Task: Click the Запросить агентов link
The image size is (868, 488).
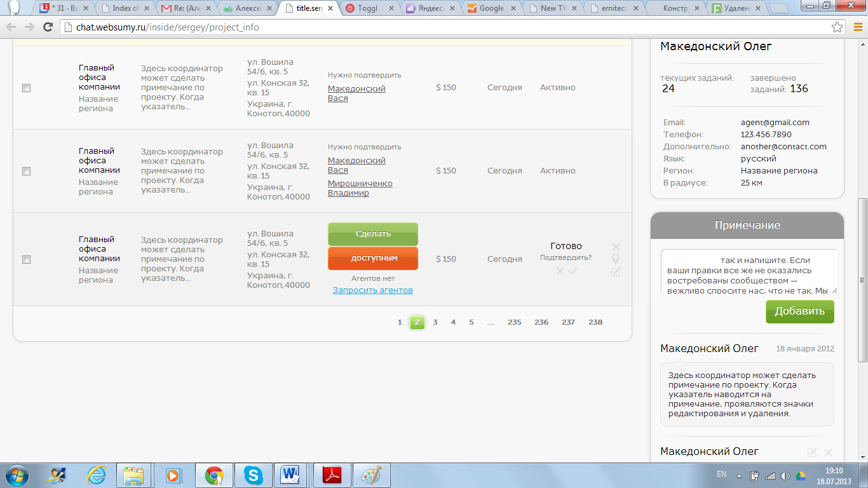Action: pyautogui.click(x=373, y=290)
